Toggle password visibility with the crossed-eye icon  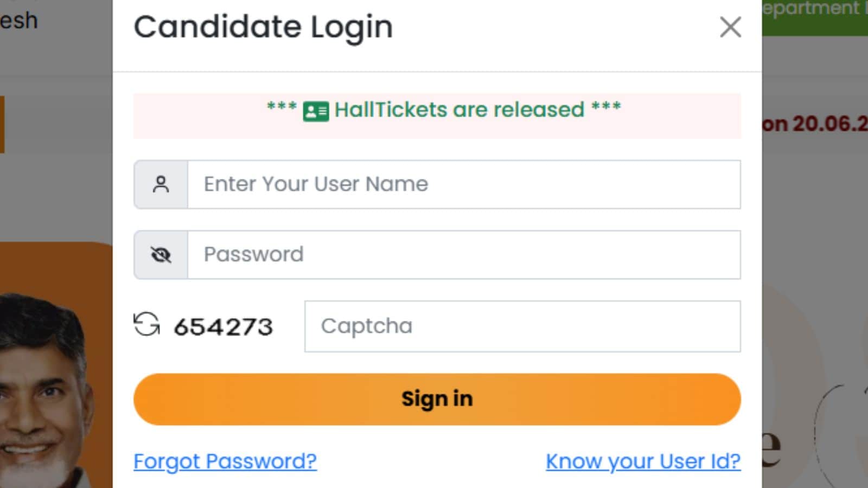161,255
